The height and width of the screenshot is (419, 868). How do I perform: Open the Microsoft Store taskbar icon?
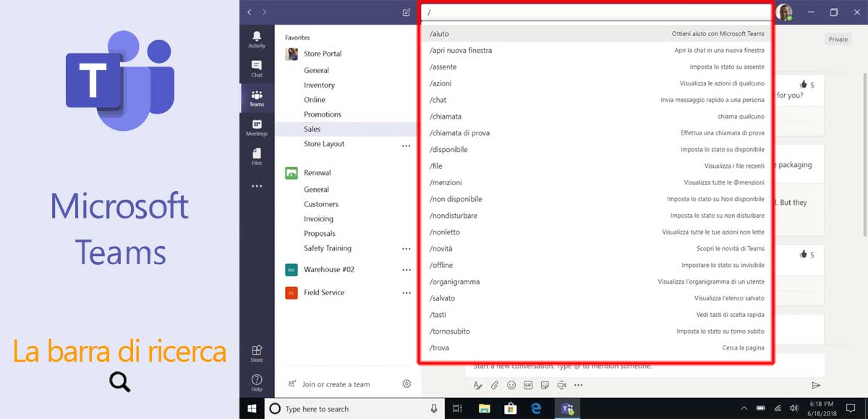tap(511, 409)
